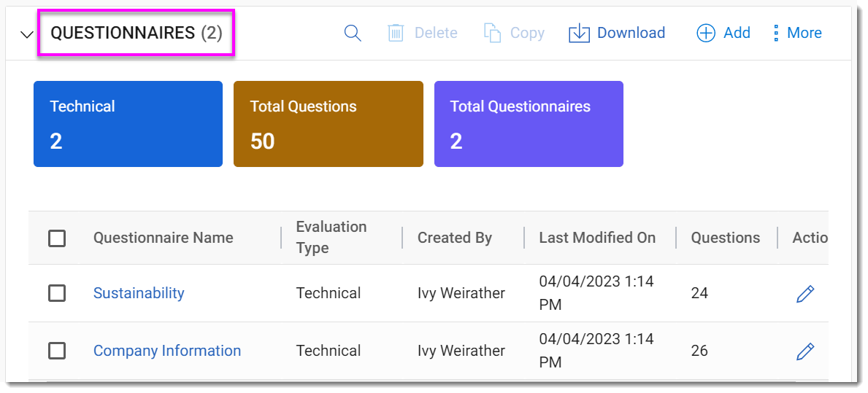Click the search magnifier icon
Screen dimensions: 868x393
click(353, 33)
